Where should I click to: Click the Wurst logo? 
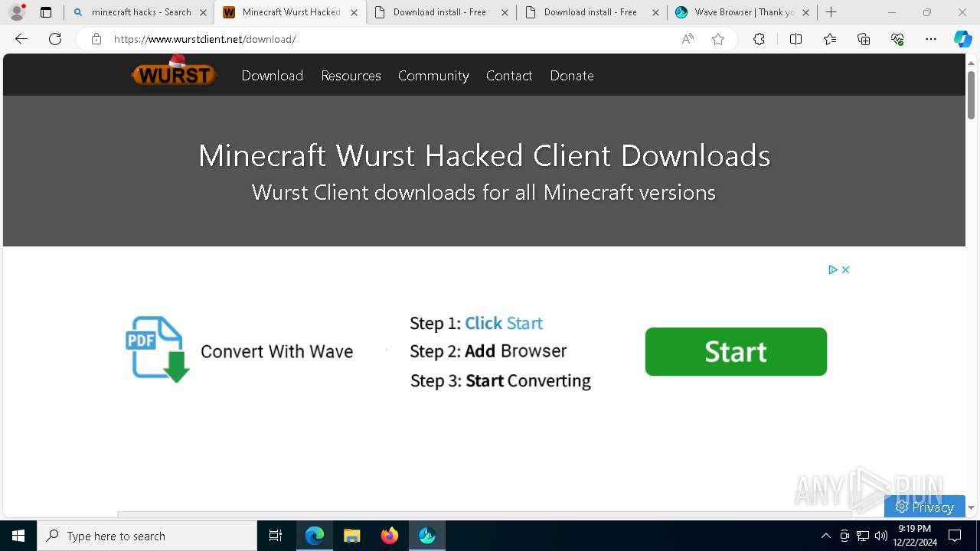[175, 72]
